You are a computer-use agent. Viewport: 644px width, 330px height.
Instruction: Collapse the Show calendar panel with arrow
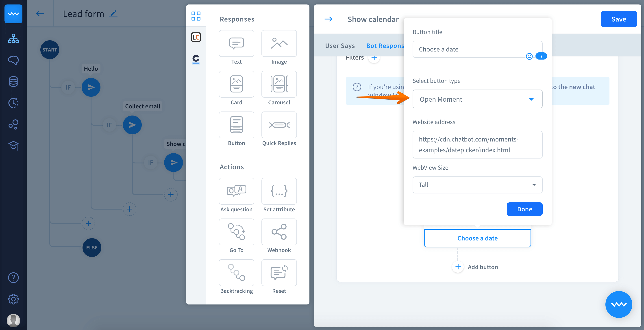tap(328, 19)
